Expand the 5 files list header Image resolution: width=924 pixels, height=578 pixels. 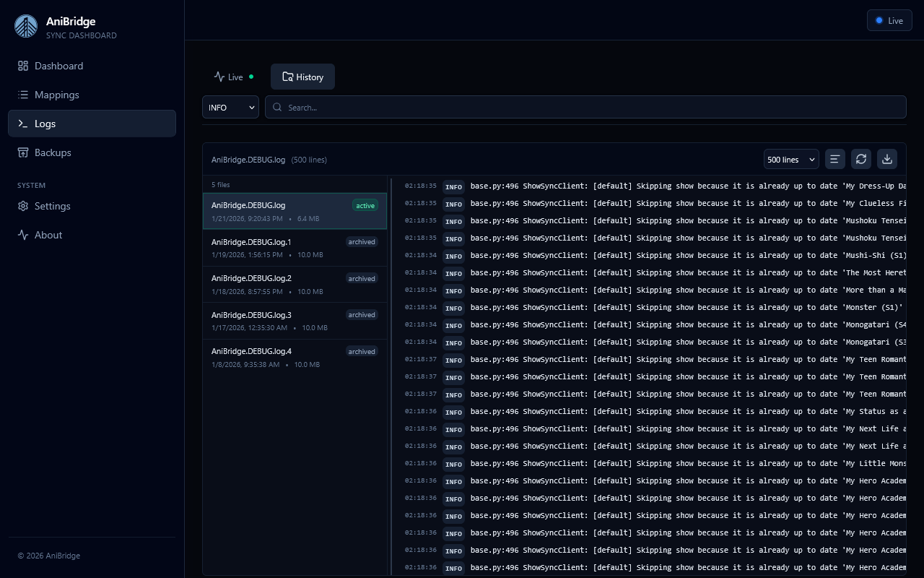click(x=220, y=185)
